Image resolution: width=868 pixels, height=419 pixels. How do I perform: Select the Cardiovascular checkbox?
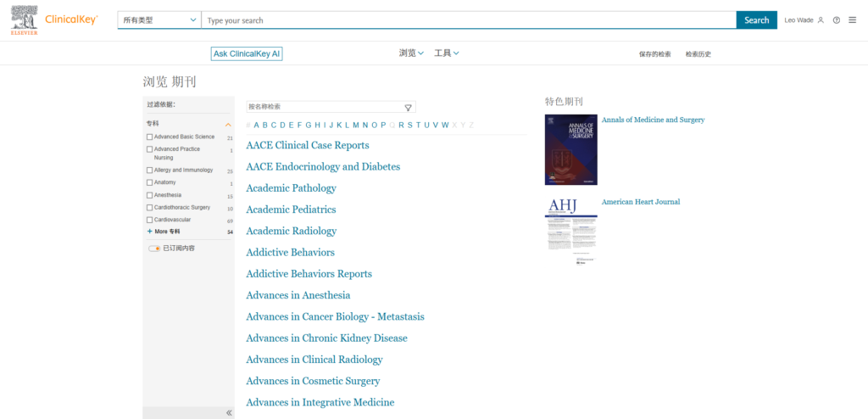(x=150, y=220)
